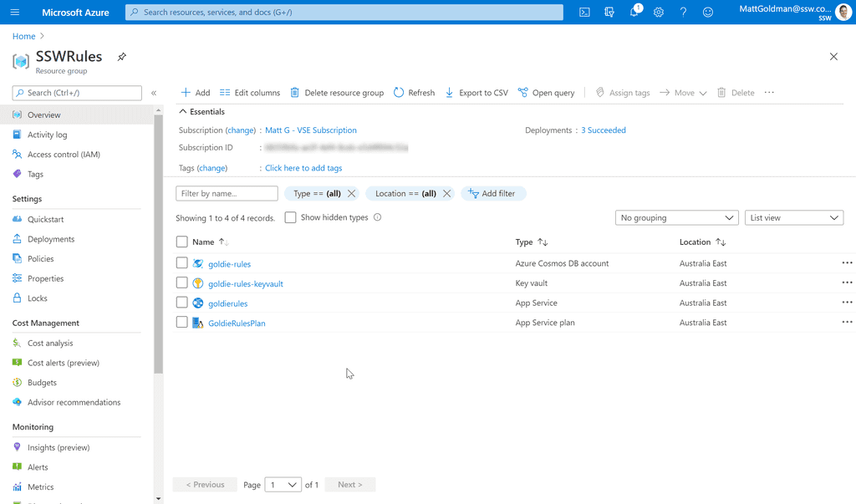Open Azure Cloud Shell from the top bar
This screenshot has width=856, height=504.
coord(584,12)
